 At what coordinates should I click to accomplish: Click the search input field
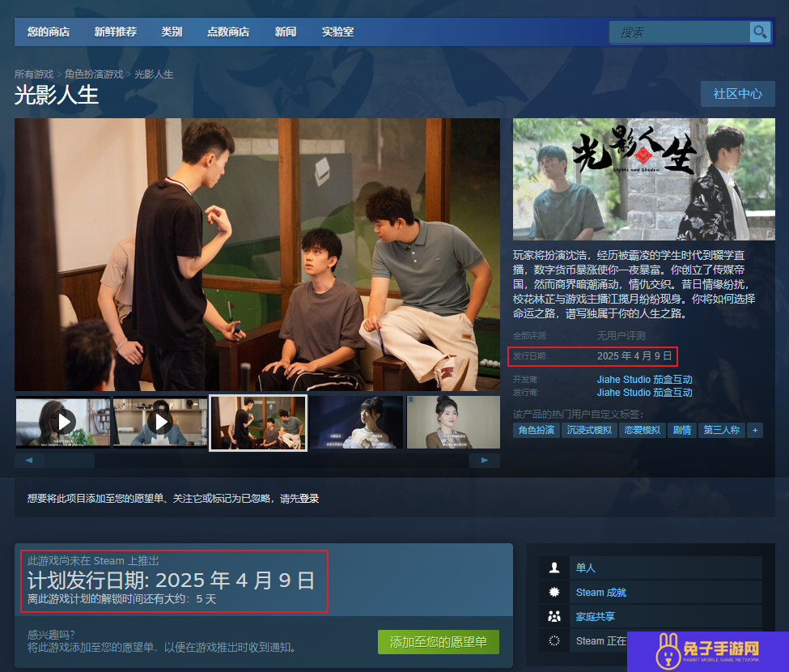point(679,32)
